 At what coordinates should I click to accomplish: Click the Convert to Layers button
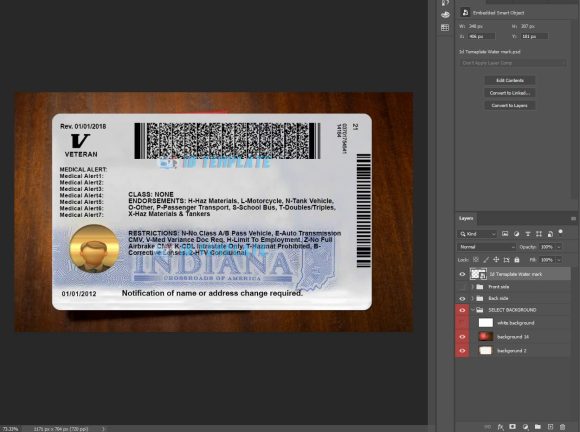click(x=510, y=105)
